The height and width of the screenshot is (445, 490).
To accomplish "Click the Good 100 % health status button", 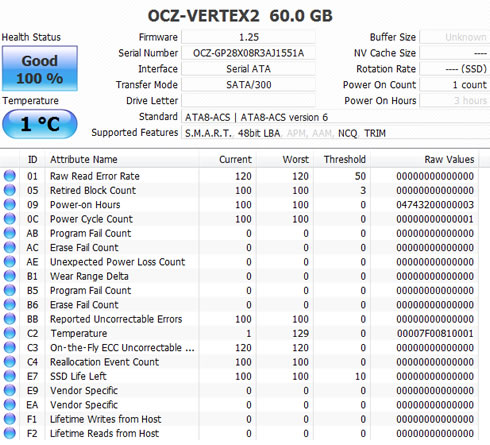I will (x=40, y=69).
